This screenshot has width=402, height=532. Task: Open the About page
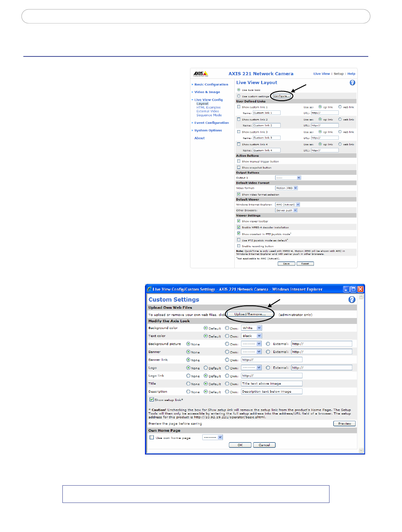click(x=199, y=138)
